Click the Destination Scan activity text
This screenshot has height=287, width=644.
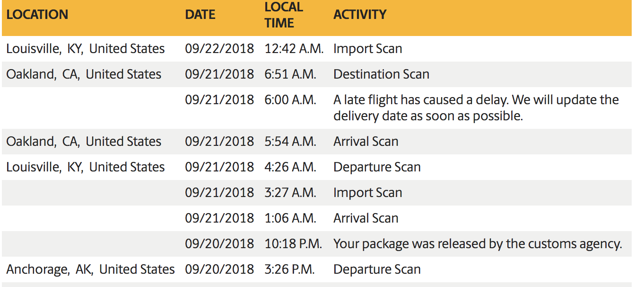pos(381,74)
